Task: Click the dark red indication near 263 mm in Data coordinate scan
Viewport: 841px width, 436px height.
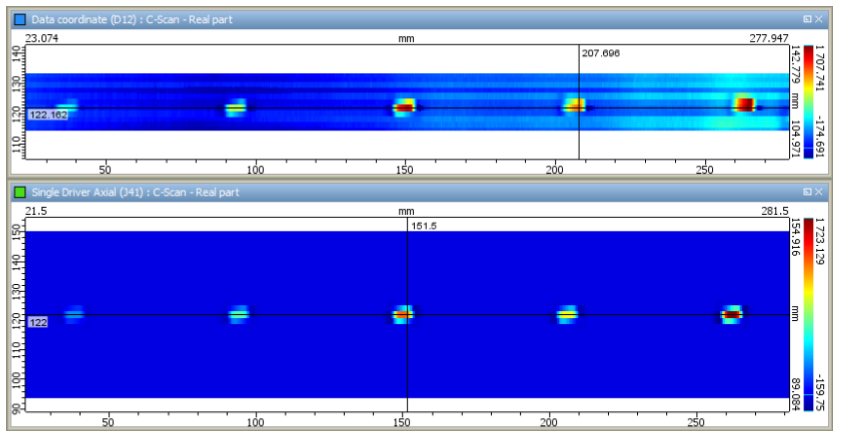Action: coord(744,104)
